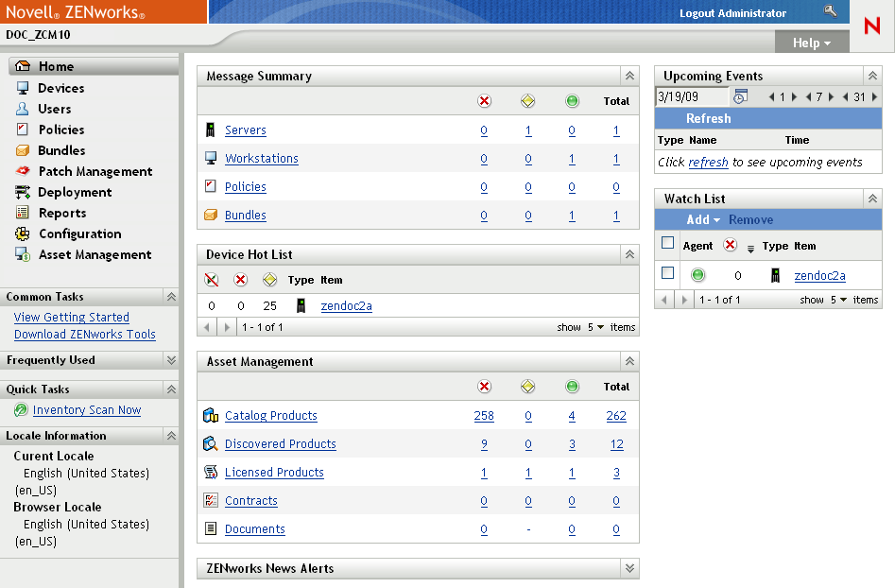Collapse the Device Hot List panel
The image size is (895, 588).
pyautogui.click(x=629, y=254)
